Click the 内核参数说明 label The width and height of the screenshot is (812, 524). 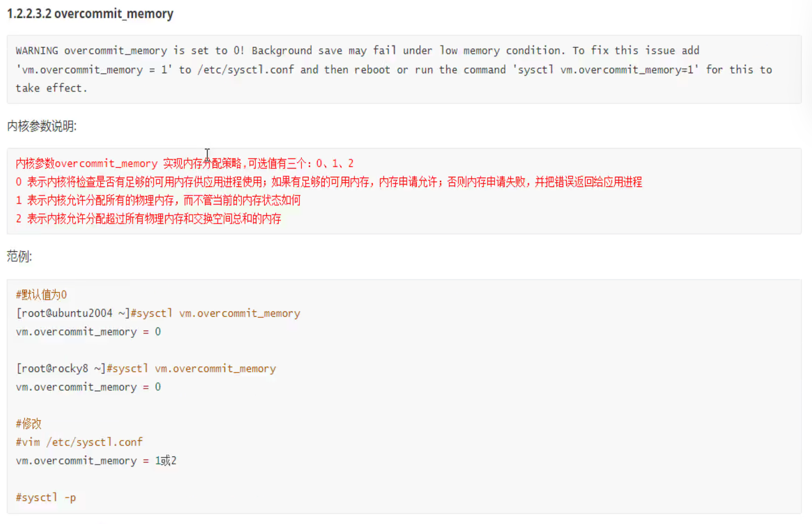tap(42, 126)
